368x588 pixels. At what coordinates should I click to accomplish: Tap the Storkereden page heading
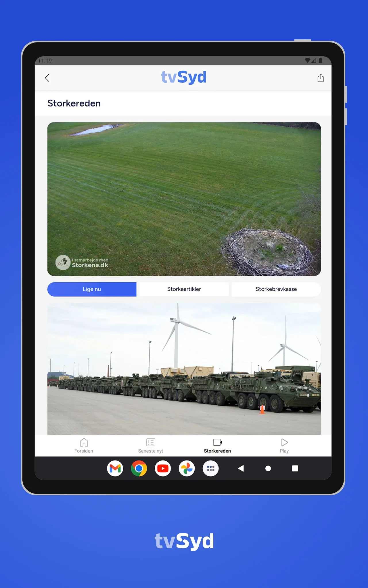pyautogui.click(x=74, y=103)
